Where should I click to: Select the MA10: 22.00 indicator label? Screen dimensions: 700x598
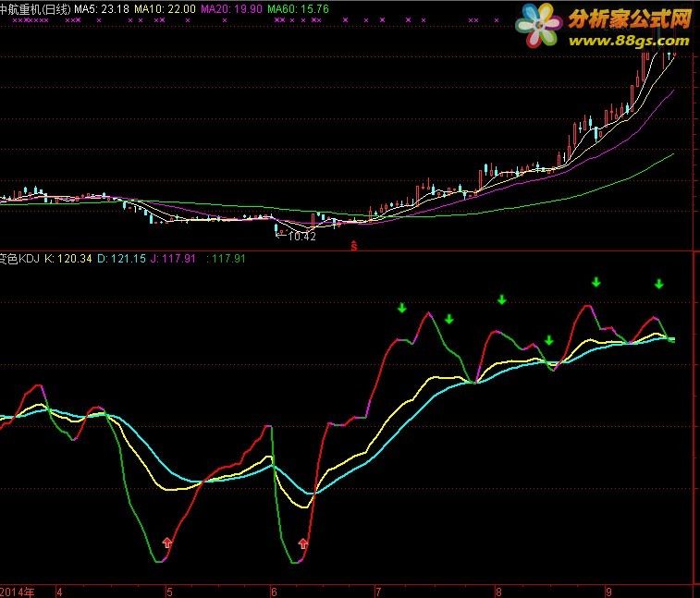(165, 9)
